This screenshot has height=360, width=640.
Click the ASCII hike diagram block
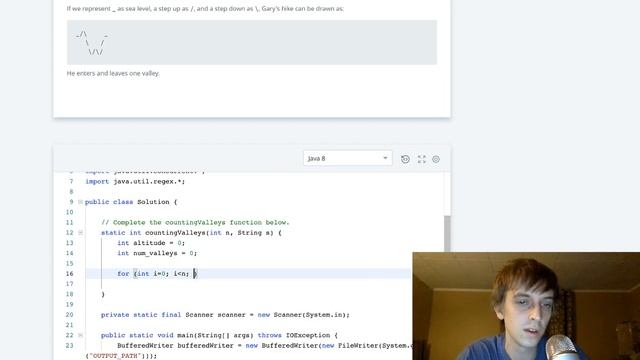tap(252, 42)
